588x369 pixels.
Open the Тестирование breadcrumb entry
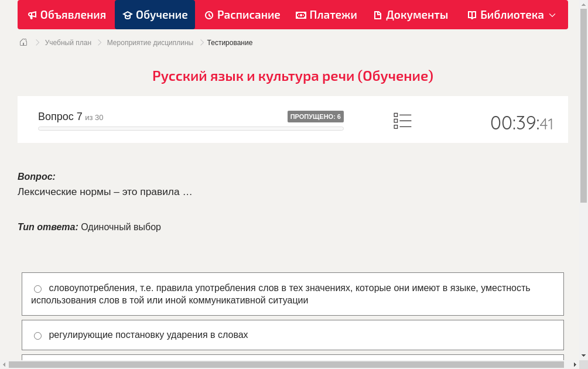tap(230, 42)
